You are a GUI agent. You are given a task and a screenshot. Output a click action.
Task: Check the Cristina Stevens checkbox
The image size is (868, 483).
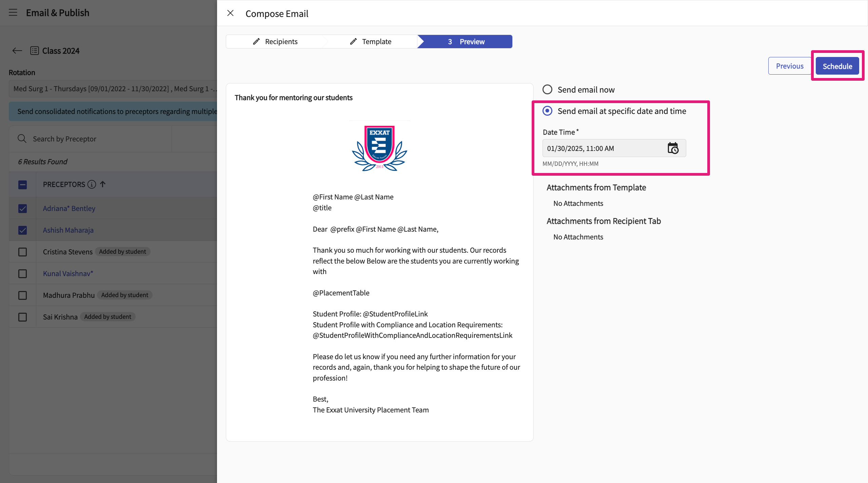click(x=22, y=252)
